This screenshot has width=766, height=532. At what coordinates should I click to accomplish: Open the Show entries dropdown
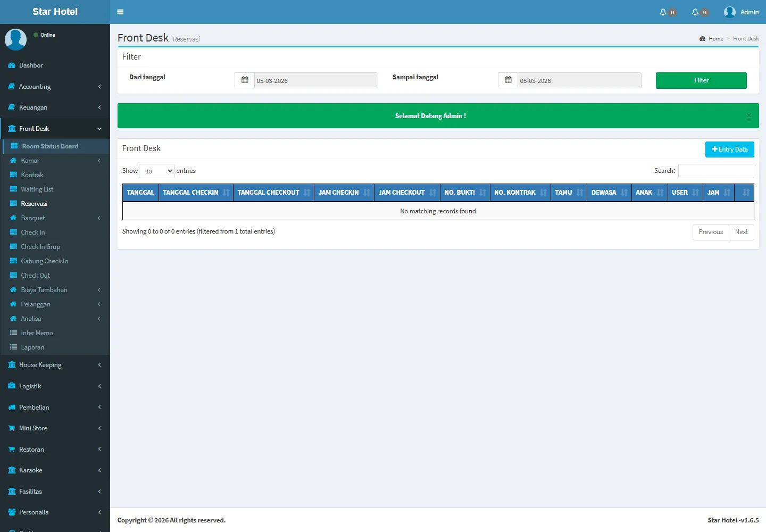coord(157,171)
